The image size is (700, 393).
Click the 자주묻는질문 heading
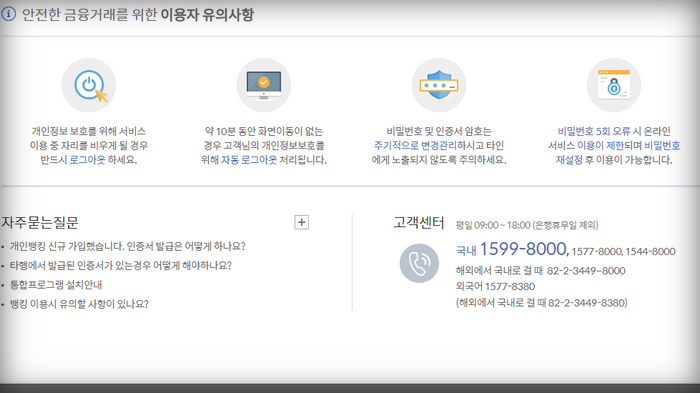click(x=40, y=222)
